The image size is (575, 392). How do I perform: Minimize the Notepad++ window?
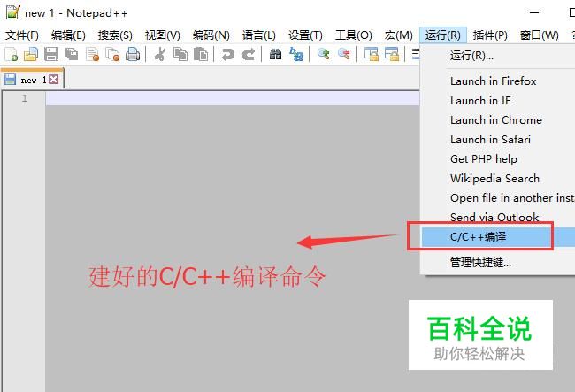[x=534, y=13]
